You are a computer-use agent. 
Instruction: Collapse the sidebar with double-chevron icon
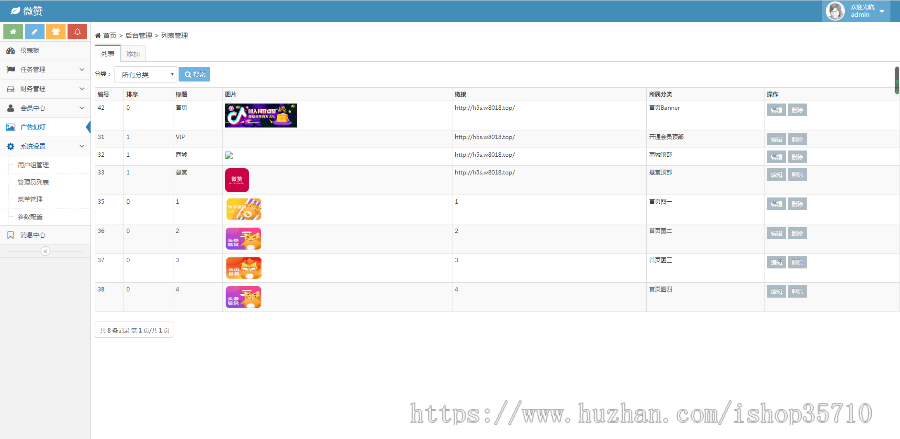(x=45, y=251)
